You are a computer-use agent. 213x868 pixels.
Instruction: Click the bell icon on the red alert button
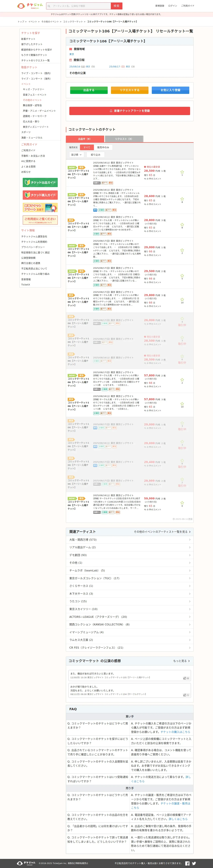pos(111,111)
